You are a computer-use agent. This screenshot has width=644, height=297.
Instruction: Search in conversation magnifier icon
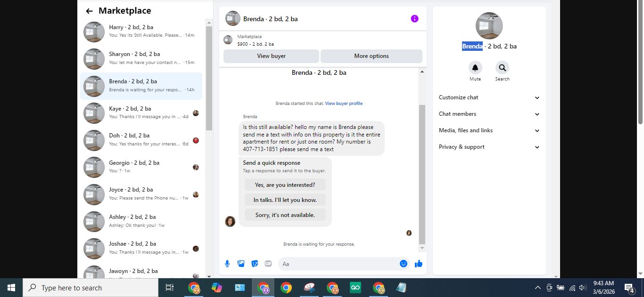point(502,68)
